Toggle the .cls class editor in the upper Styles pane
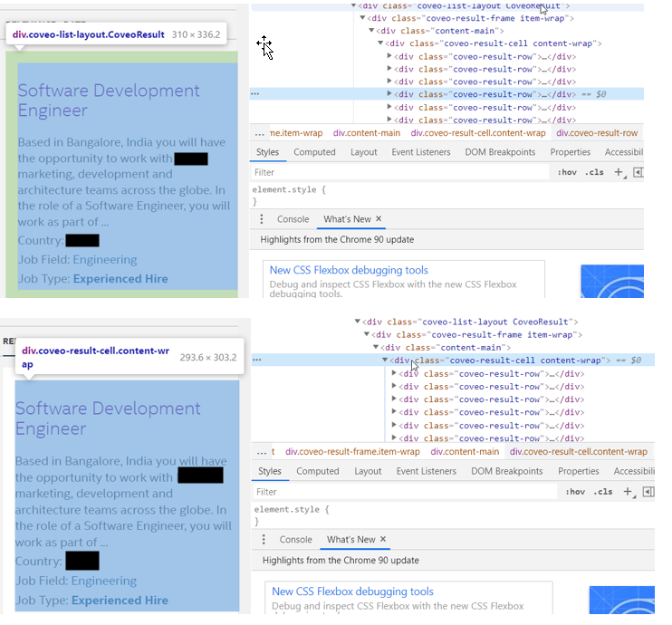 594,172
